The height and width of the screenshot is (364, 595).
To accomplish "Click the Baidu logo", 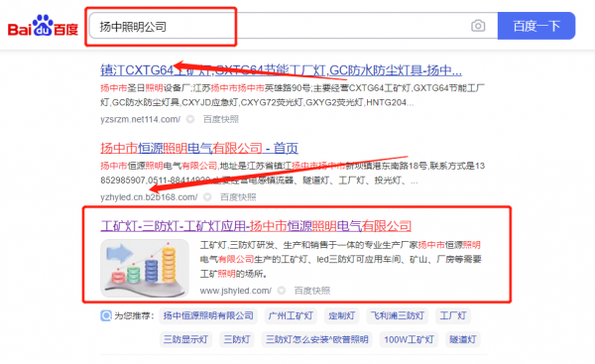I will tap(43, 26).
